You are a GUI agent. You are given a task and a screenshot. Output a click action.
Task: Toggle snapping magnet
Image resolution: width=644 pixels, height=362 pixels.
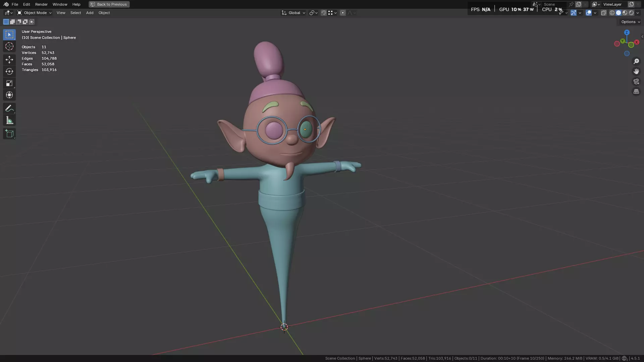tap(324, 13)
